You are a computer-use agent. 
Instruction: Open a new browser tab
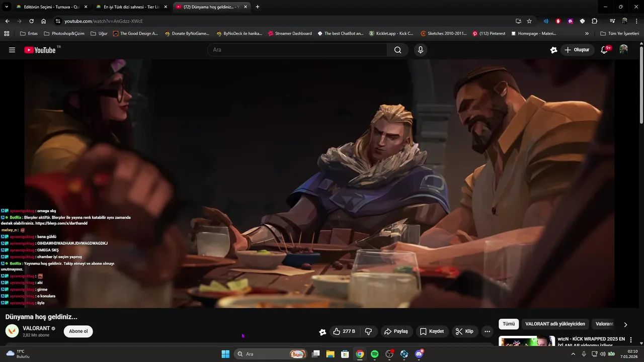[x=258, y=7]
